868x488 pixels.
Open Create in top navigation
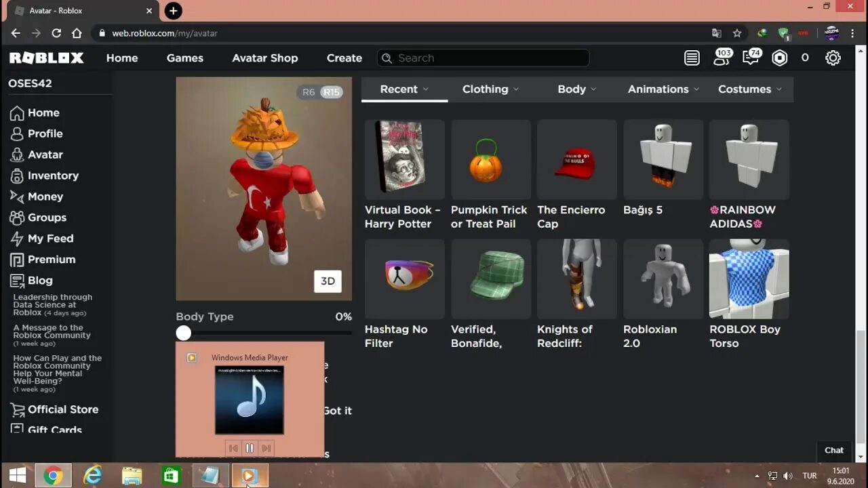[x=344, y=58]
